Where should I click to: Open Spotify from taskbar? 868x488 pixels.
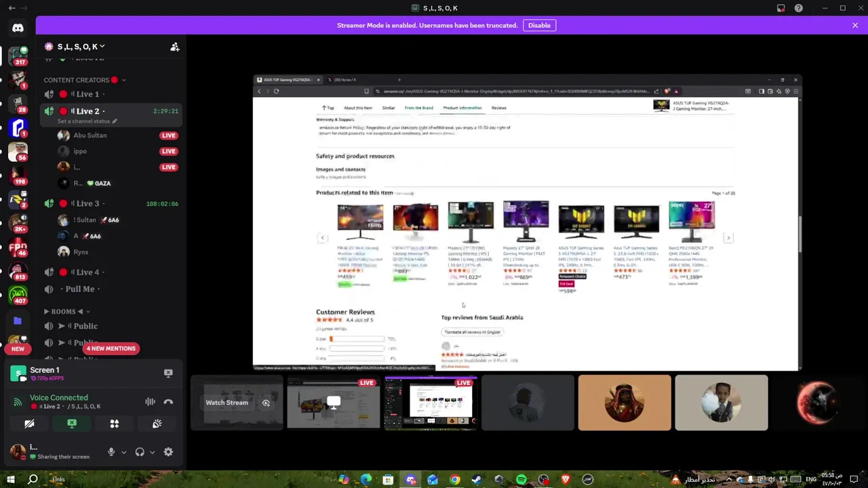(x=521, y=480)
